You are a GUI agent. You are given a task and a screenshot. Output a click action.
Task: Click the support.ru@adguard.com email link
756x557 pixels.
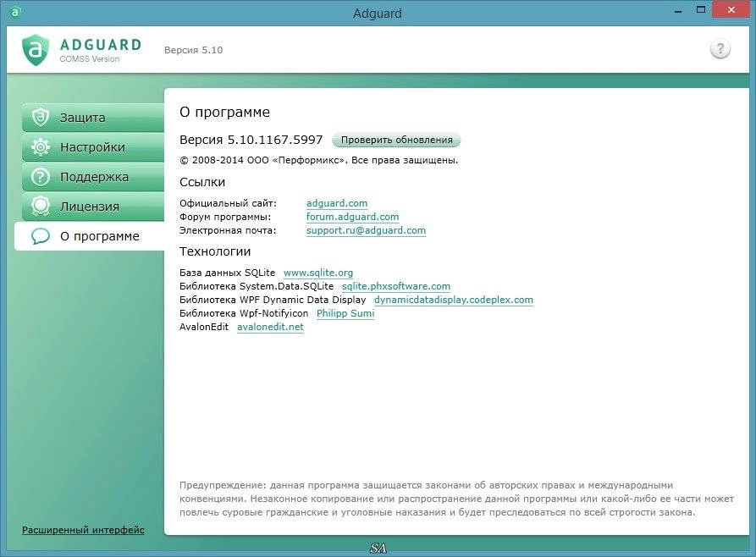tap(366, 230)
